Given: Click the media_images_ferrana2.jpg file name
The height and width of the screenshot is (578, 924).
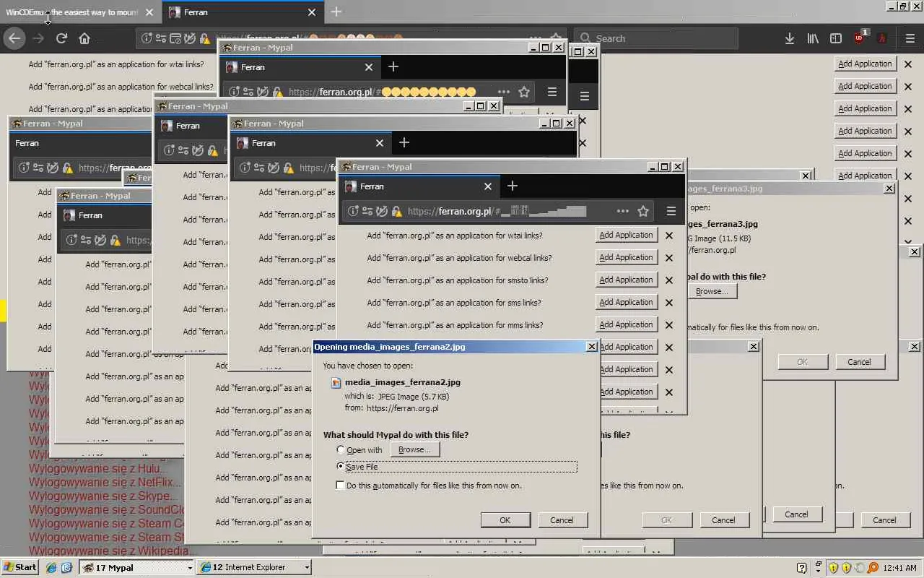Looking at the screenshot, I should 403,382.
